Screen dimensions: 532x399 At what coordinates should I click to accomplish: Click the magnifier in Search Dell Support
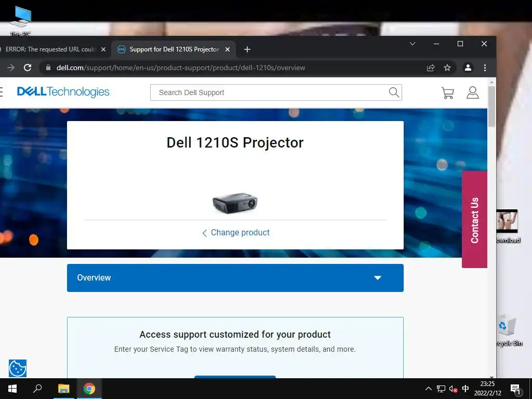(394, 92)
